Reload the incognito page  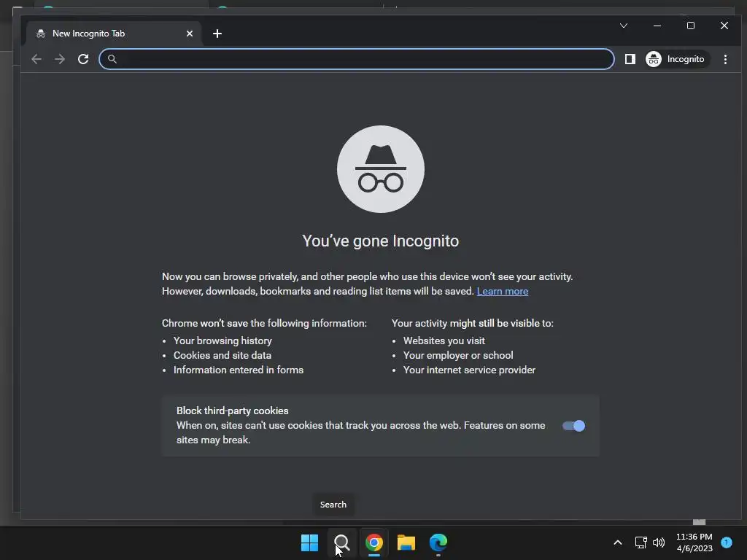coord(83,59)
